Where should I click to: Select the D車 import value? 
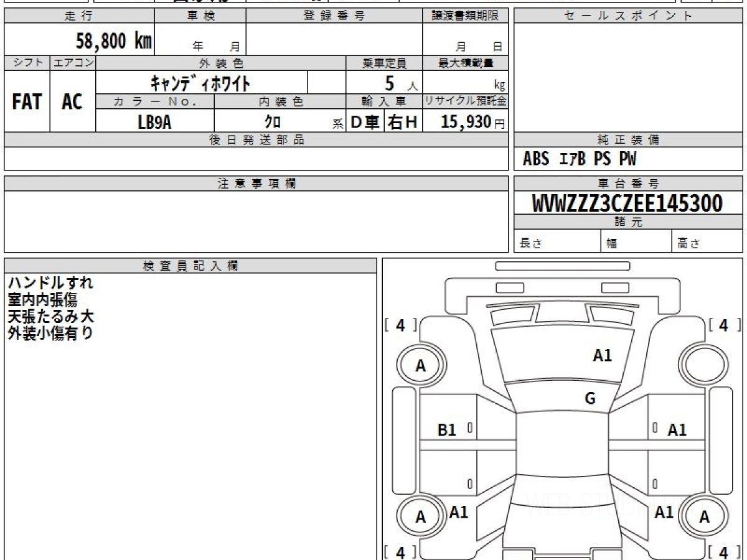click(x=365, y=122)
